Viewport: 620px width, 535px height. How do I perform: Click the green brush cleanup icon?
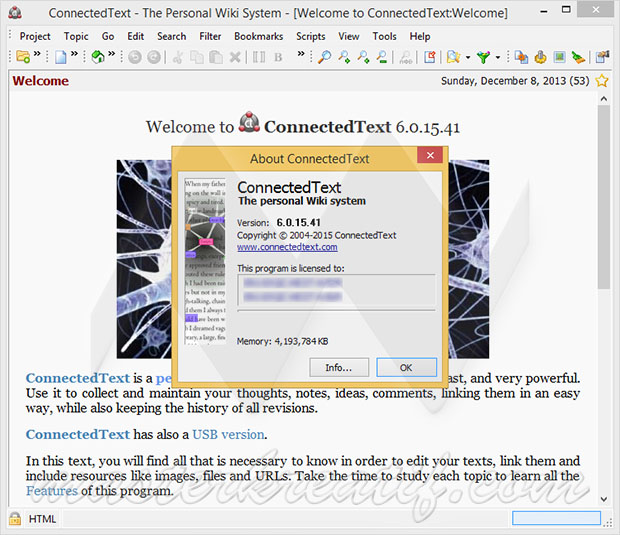[578, 57]
